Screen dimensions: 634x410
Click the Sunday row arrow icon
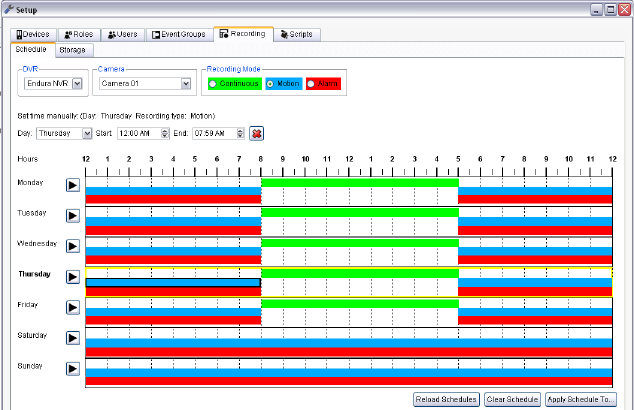(73, 368)
